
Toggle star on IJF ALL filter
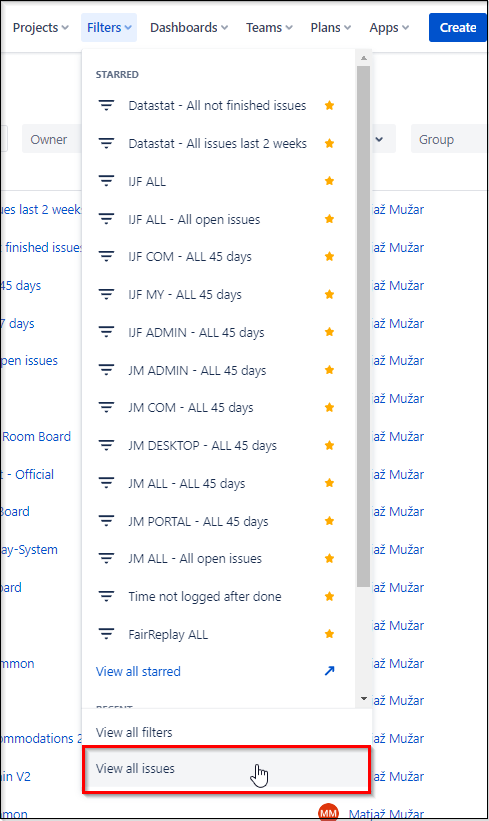329,181
